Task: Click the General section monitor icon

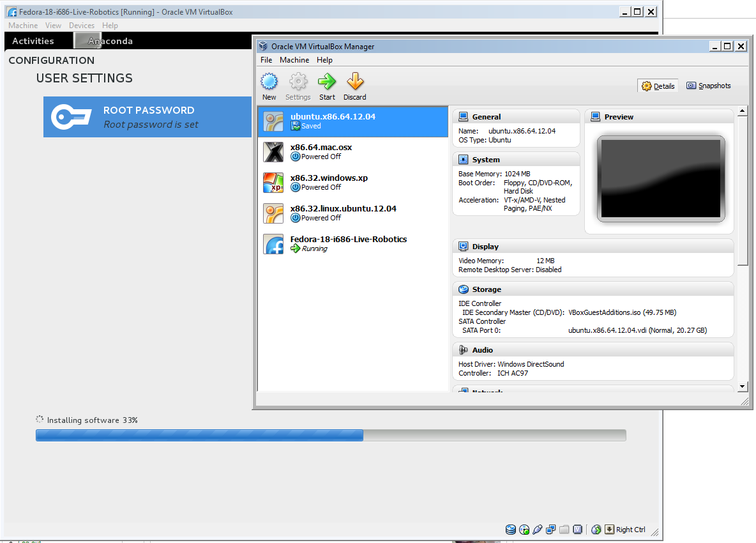Action: [x=464, y=117]
